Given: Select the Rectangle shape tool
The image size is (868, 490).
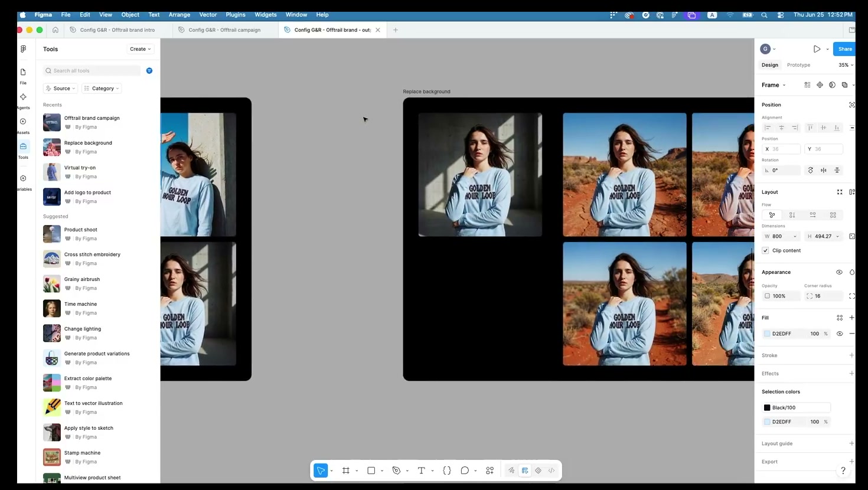Looking at the screenshot, I should tap(371, 471).
